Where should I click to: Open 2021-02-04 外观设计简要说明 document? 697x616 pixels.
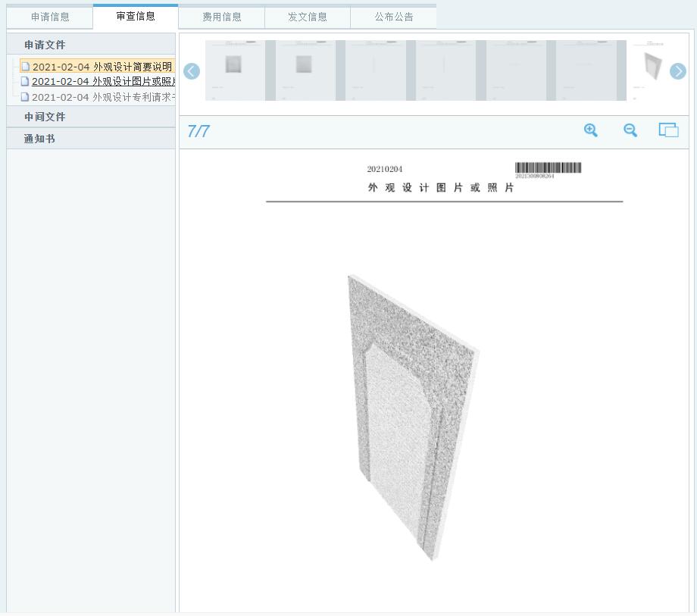pyautogui.click(x=102, y=67)
